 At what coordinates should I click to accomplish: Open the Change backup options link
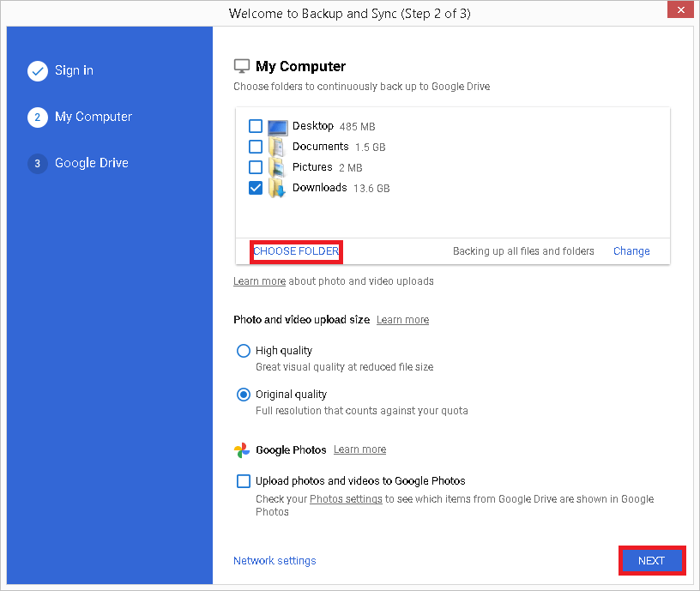click(631, 250)
